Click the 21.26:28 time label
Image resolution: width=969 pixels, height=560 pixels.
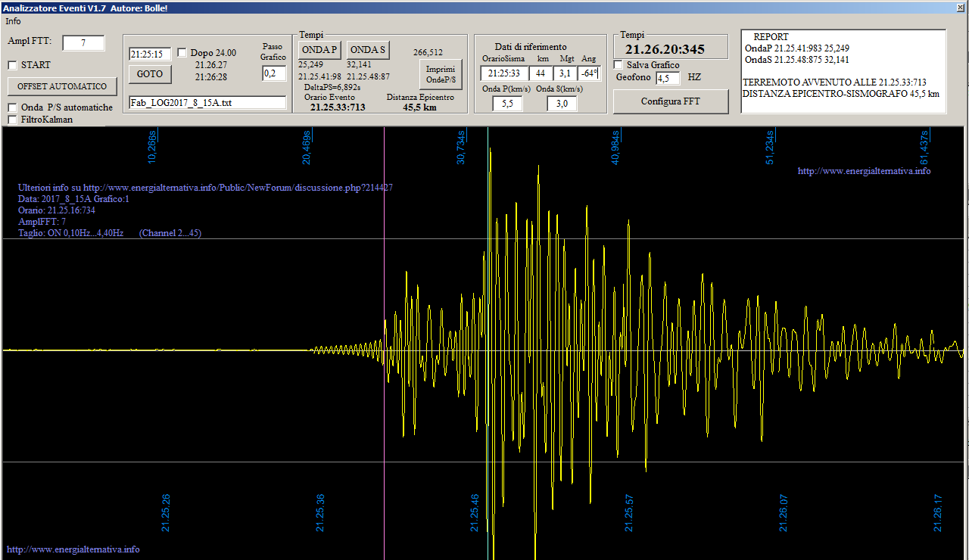[x=211, y=77]
